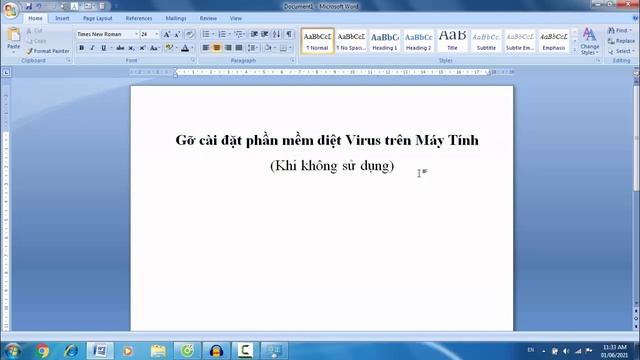Apply Title style
The height and width of the screenshot is (360, 640).
pyautogui.click(x=452, y=41)
